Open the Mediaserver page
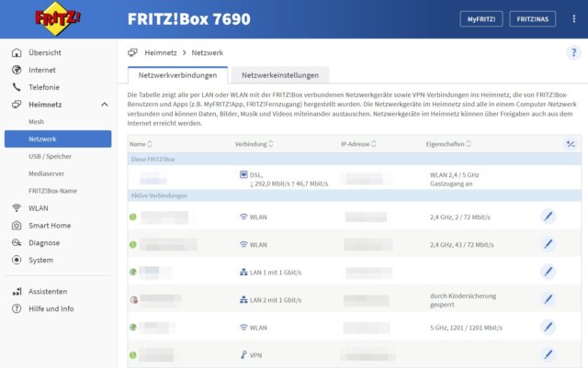 (46, 173)
